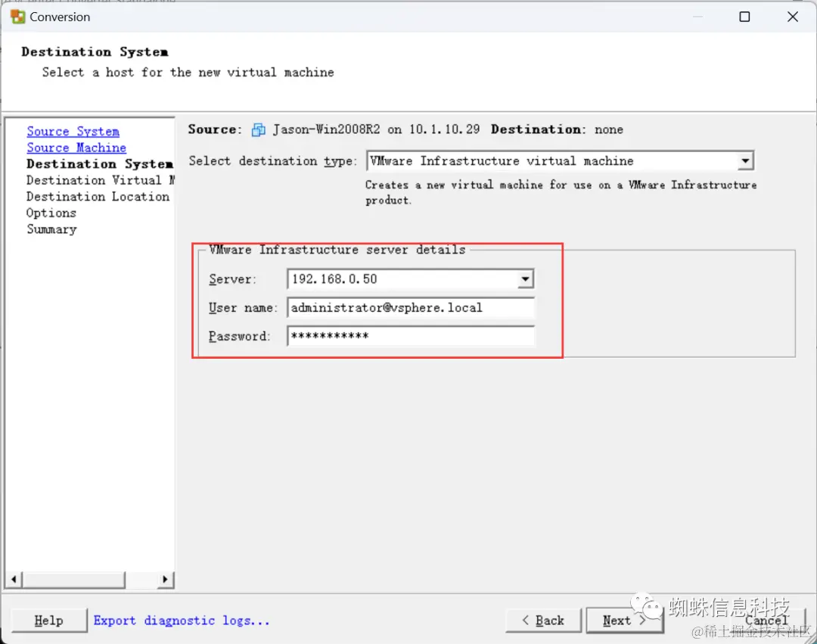
Task: Select Summary step in sidebar
Action: pyautogui.click(x=51, y=229)
